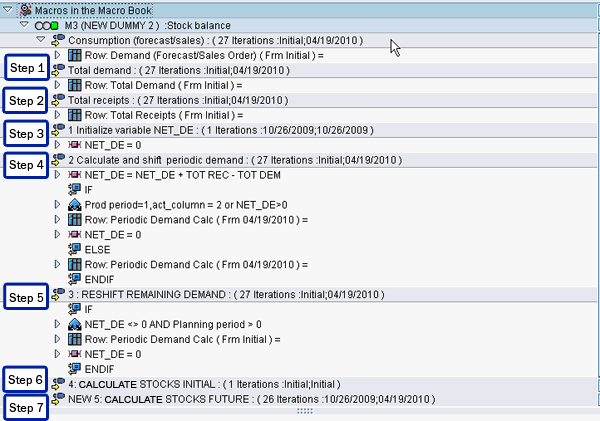Expand Row: Periodic Demand Calc (Frm Initial)
This screenshot has height=421, width=600.
(57, 339)
